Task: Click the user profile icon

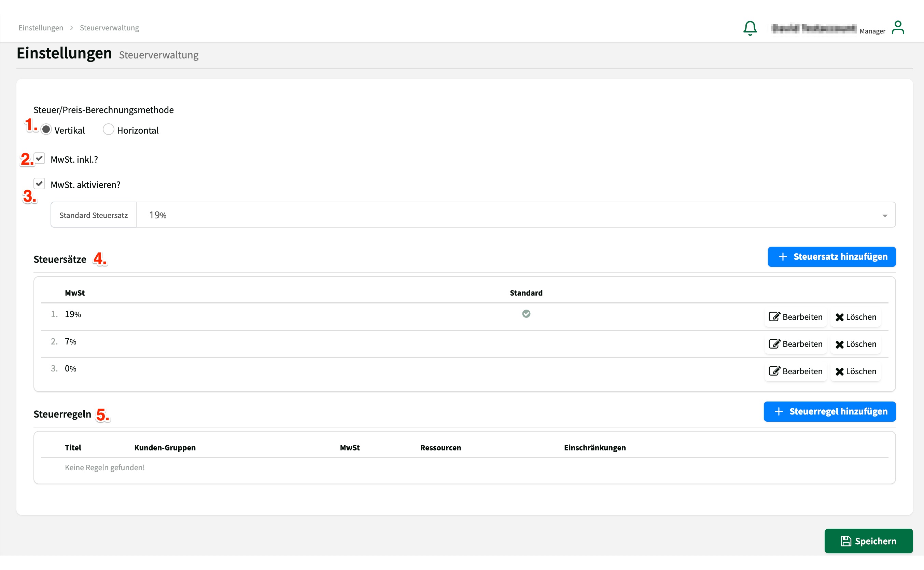Action: tap(898, 28)
